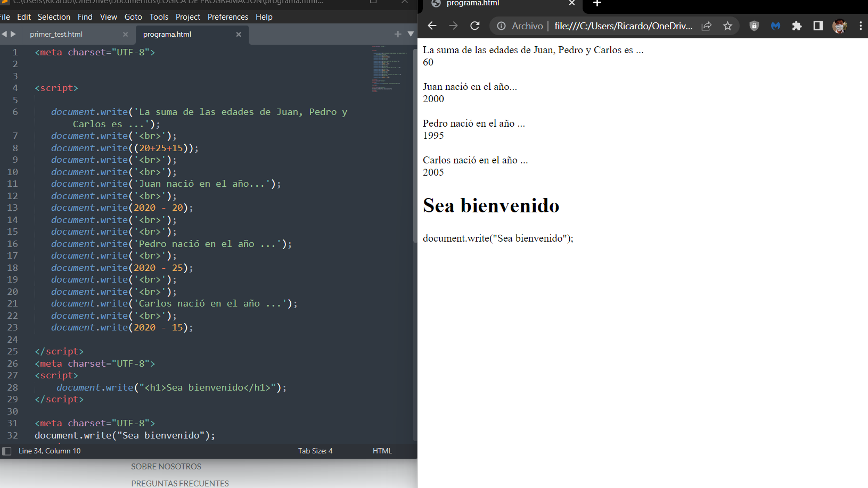Change the HTML syntax selector

(x=382, y=451)
